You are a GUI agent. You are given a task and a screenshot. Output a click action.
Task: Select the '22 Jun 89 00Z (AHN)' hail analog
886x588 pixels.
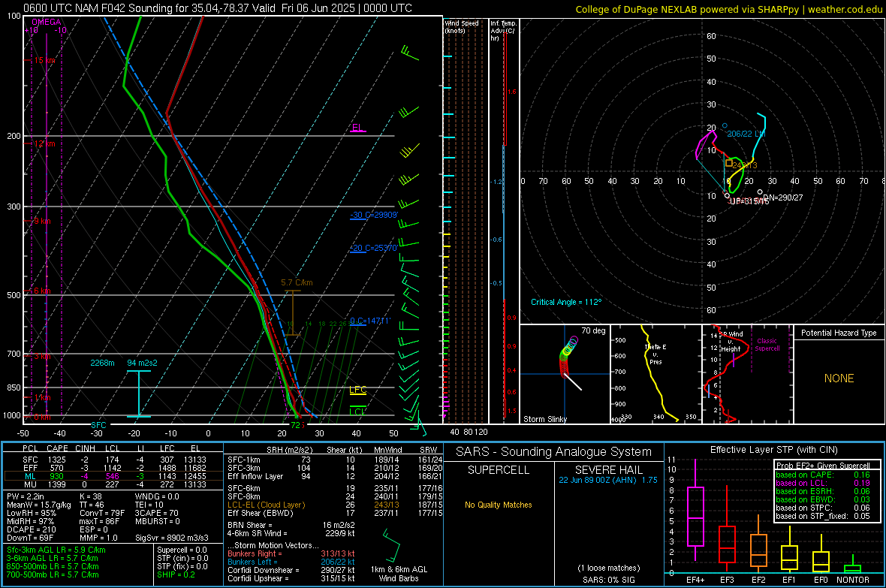598,479
